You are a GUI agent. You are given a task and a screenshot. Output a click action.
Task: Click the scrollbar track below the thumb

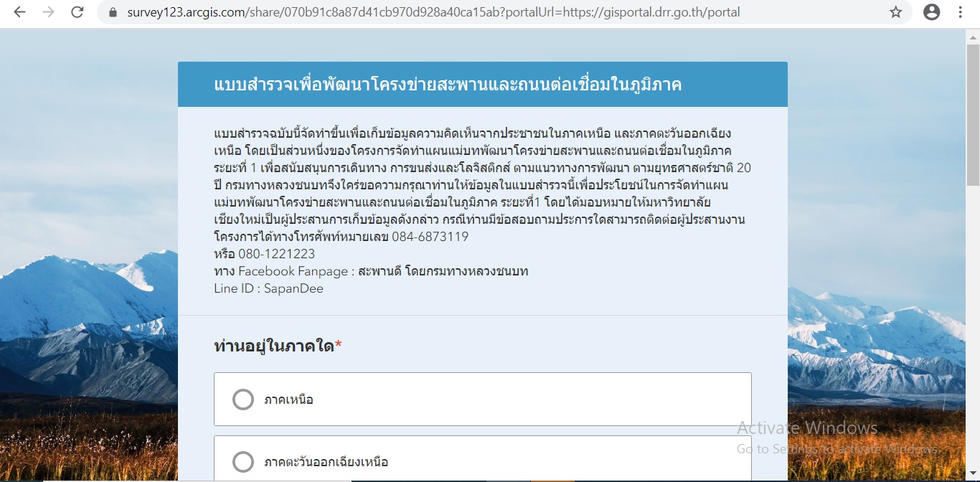coord(973,323)
